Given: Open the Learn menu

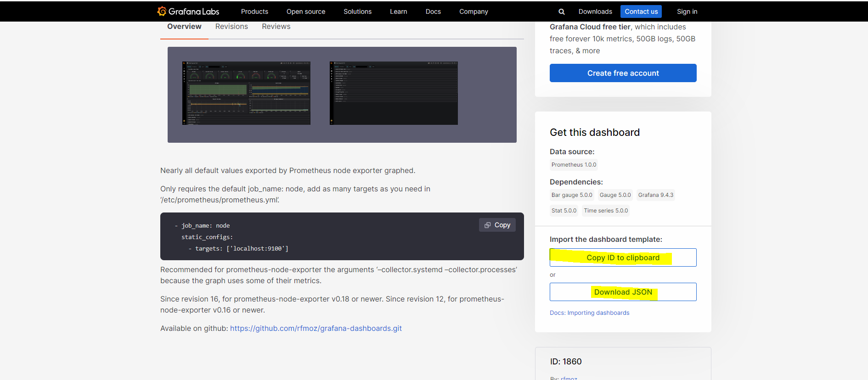Looking at the screenshot, I should (x=398, y=11).
